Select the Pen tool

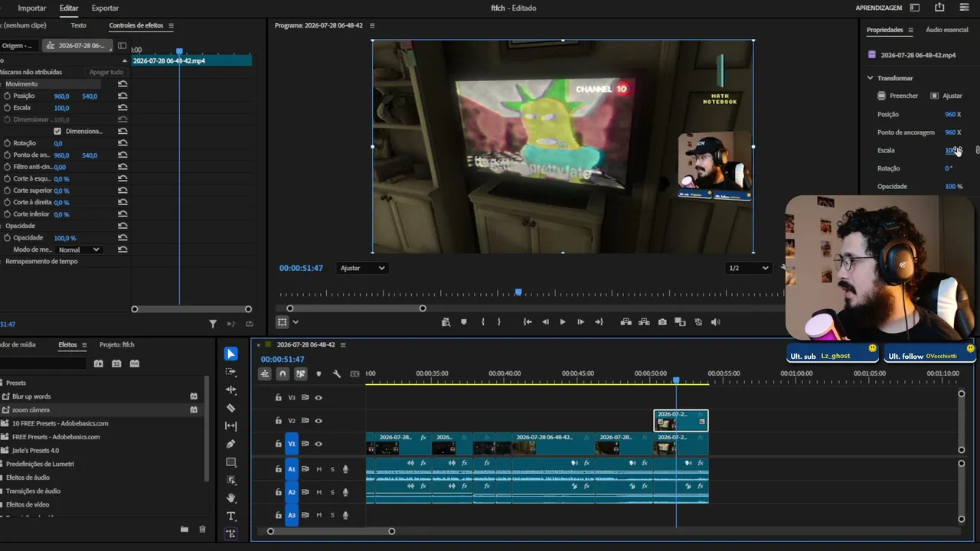230,444
